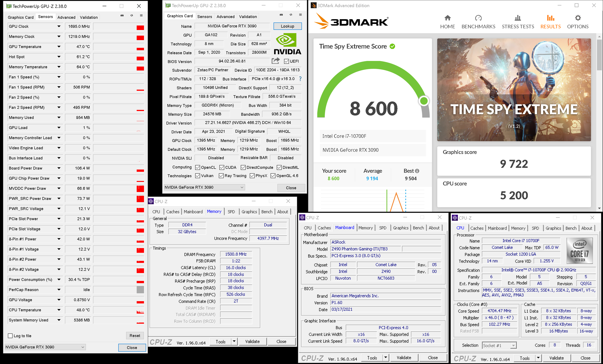Click the GPU name field NVIDIA GeForce RTX 3090
The image size is (603, 364).
coord(232,26)
